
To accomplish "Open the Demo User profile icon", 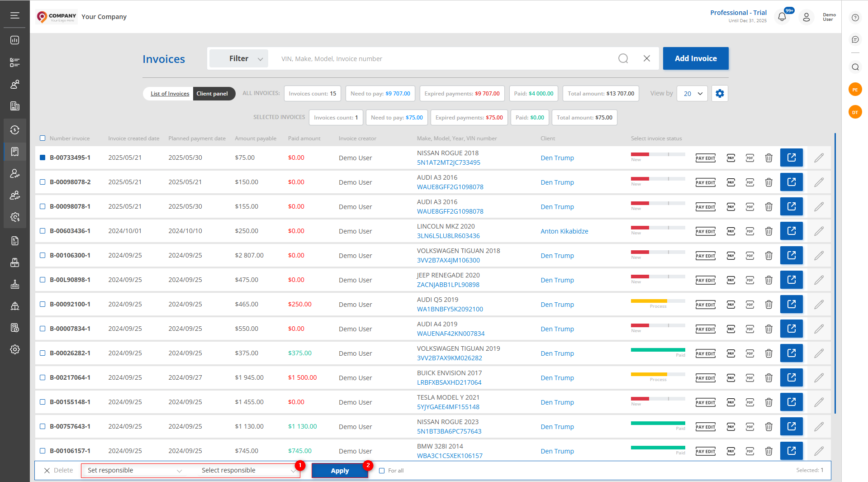I will point(806,17).
